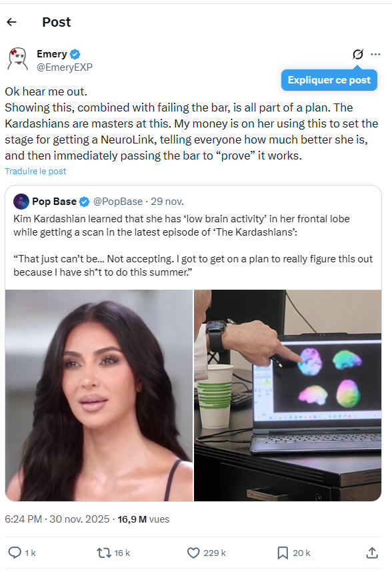Screen dimensions: 392x574
Task: Click the 'Traduire le post' link
Action: 35,172
